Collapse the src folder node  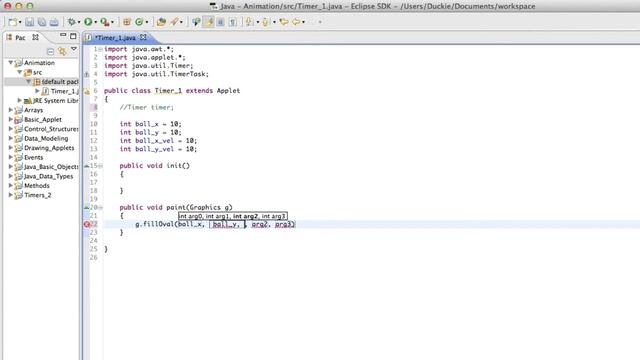pyautogui.click(x=20, y=72)
